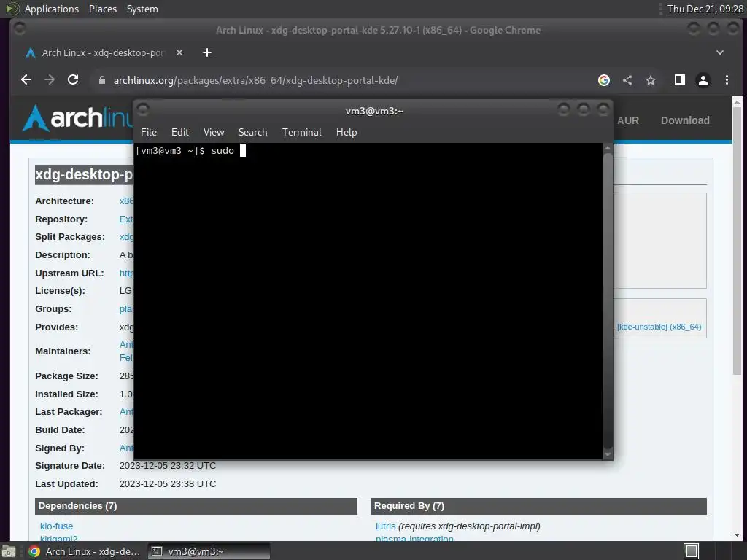Click terminal window menu button in titlebar
Image resolution: width=747 pixels, height=560 pixels.
point(143,109)
